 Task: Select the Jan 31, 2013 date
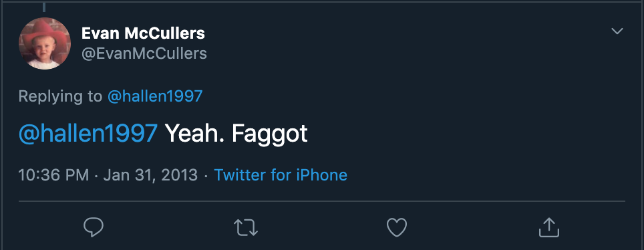(x=150, y=175)
